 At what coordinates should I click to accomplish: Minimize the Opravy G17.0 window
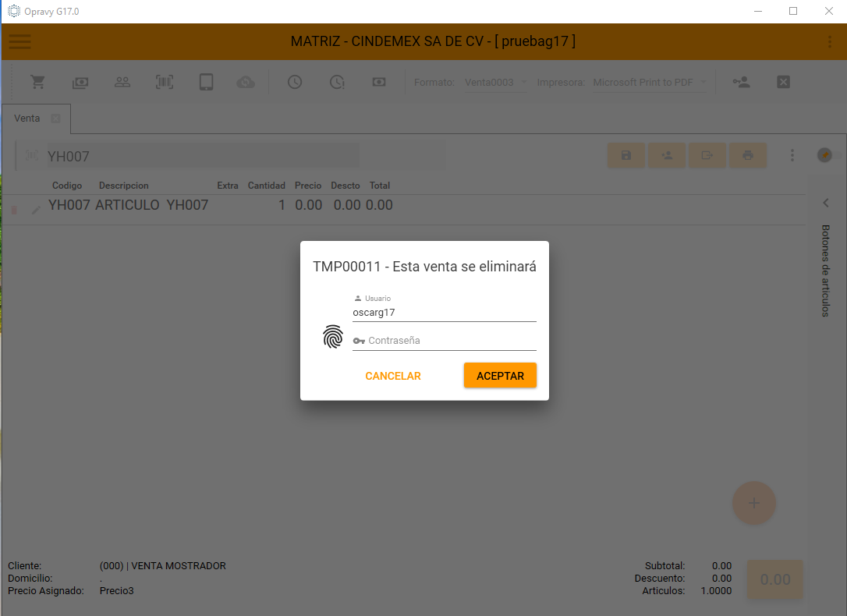[758, 12]
